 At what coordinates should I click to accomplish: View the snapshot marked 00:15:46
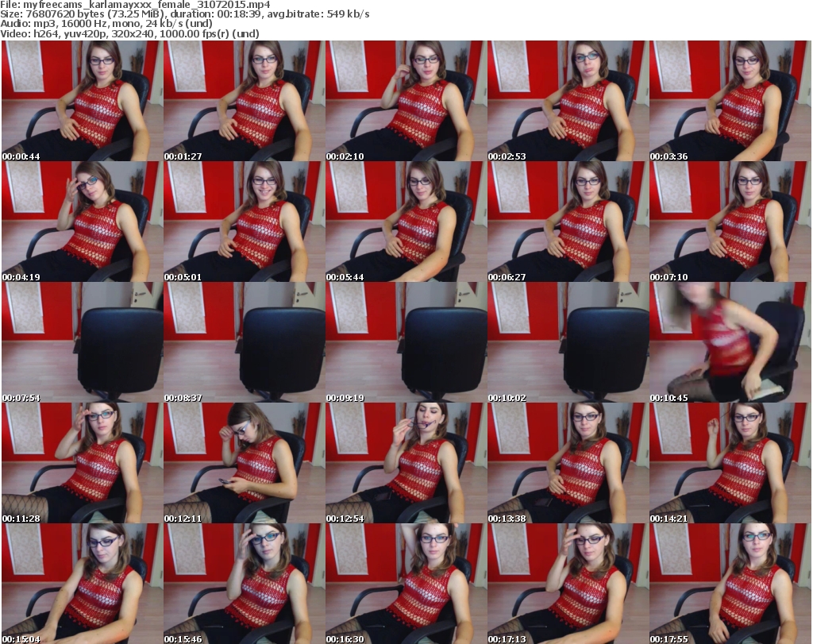point(244,584)
